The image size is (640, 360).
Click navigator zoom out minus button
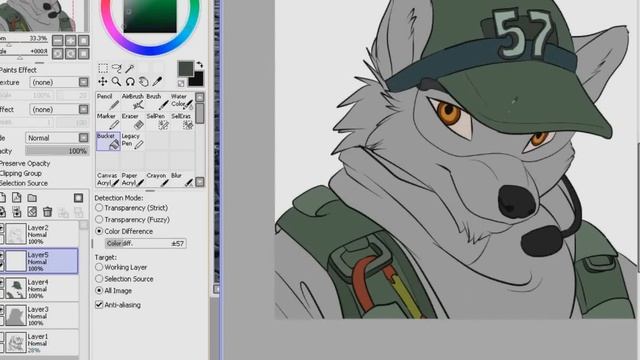click(x=58, y=40)
